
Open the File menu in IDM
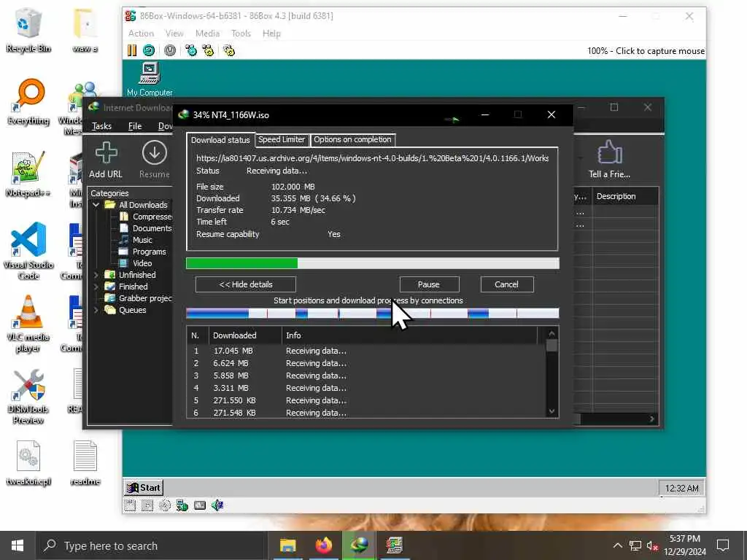pos(135,125)
